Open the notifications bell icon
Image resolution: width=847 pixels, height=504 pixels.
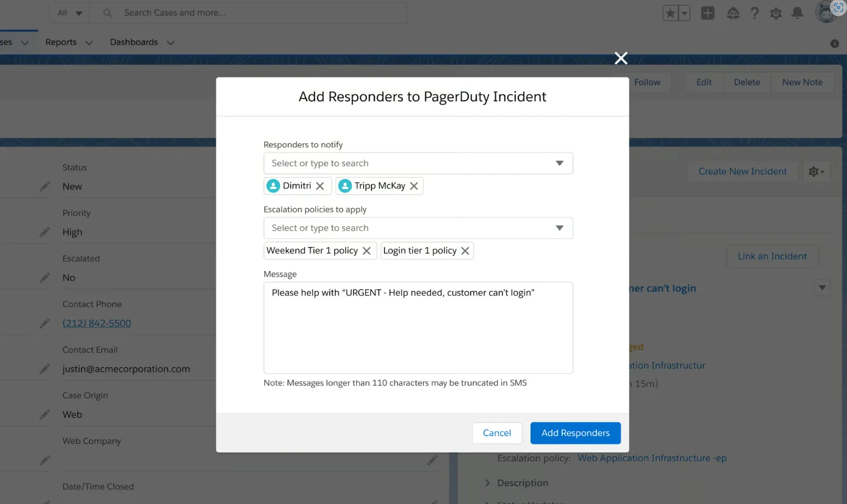[x=797, y=13]
